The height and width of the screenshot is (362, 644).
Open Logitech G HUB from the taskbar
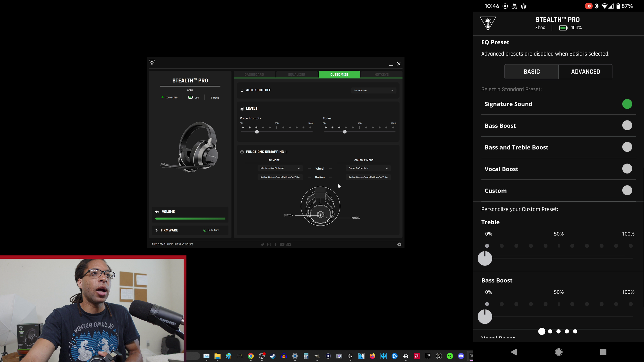click(350, 356)
